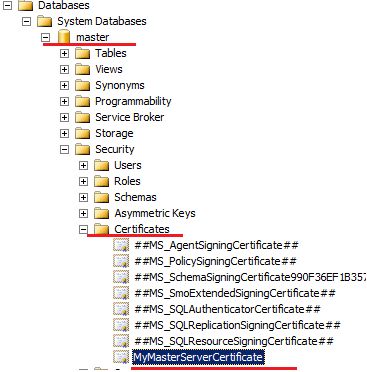367x372 pixels.
Task: Click the SchemaSigningCertificate certificate icon
Action: [x=121, y=278]
